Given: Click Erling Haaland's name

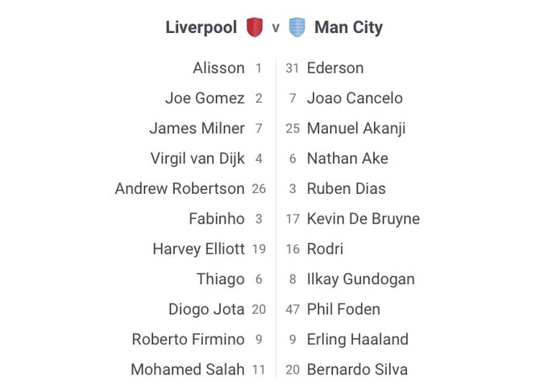Looking at the screenshot, I should 358,340.
